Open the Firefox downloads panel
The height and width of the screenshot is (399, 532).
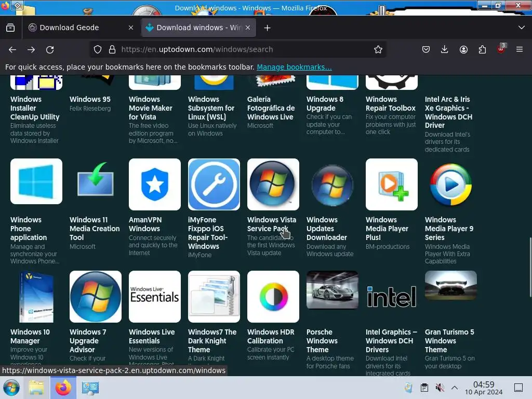pos(445,49)
